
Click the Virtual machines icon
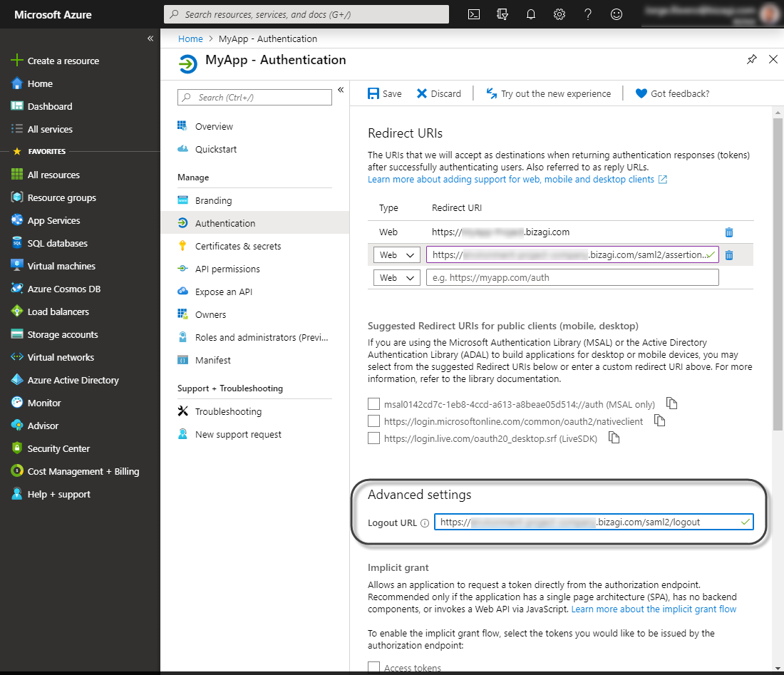pos(17,265)
